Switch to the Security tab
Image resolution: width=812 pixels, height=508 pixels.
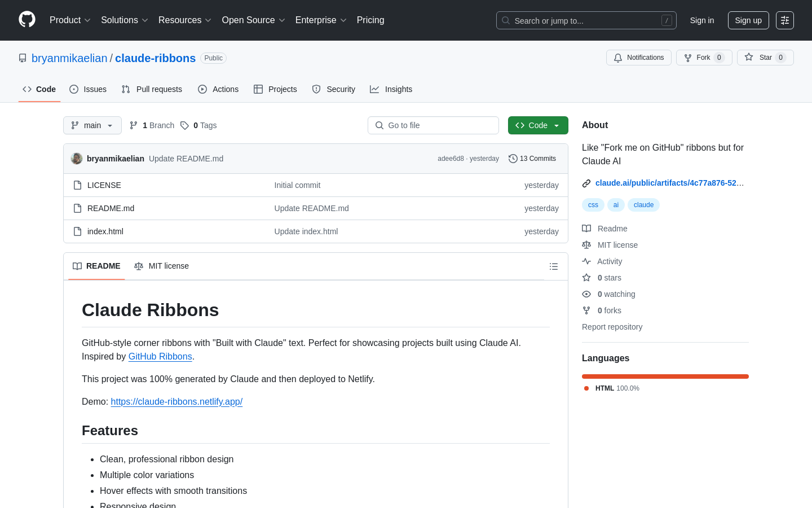coord(334,89)
